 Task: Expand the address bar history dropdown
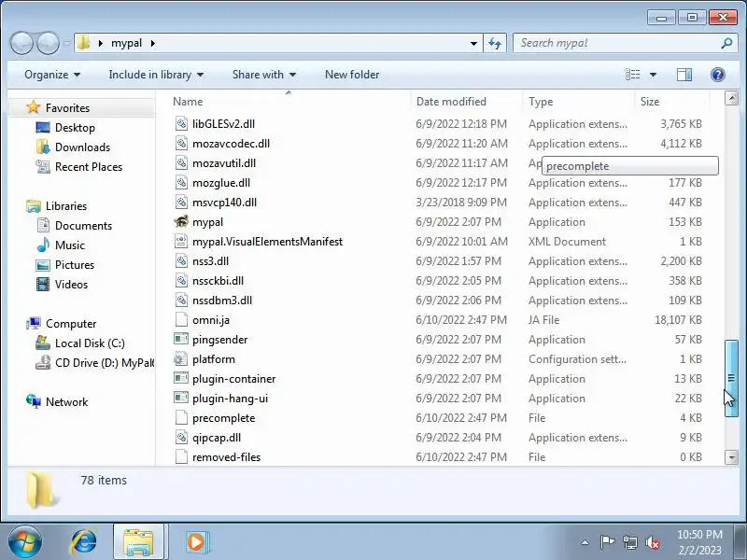click(473, 43)
